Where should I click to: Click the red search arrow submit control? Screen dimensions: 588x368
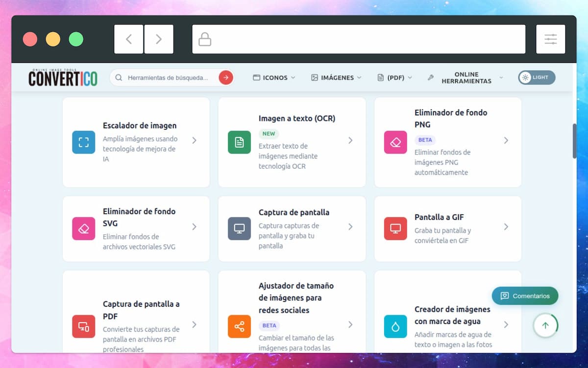click(x=225, y=77)
